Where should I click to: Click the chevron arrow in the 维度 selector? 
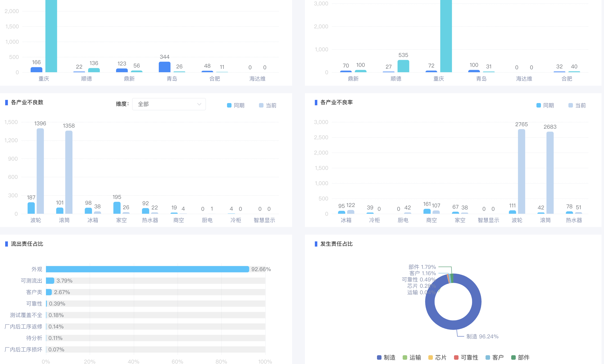point(199,104)
